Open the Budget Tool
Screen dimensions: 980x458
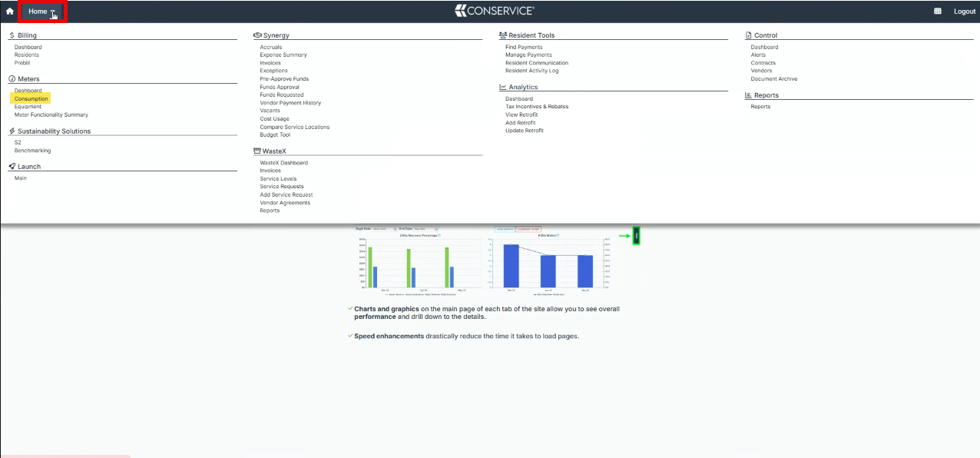(x=275, y=135)
